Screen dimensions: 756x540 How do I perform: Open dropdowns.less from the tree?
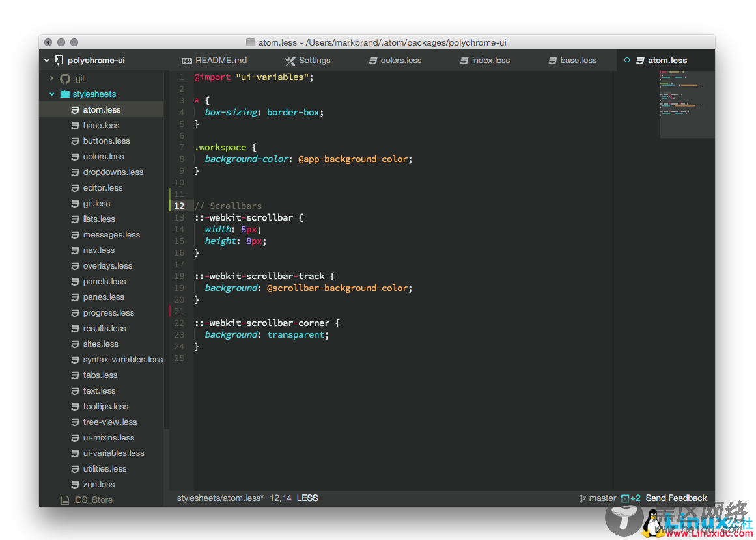click(x=113, y=172)
